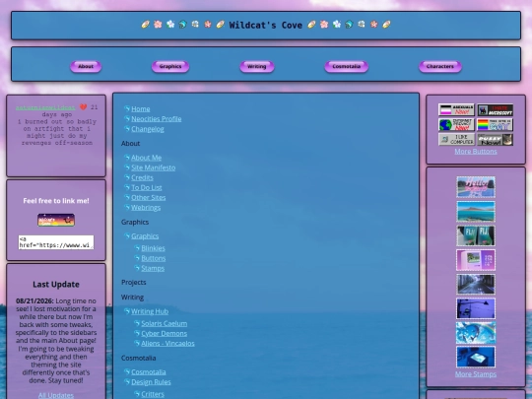
Task: Open the About navigation pill button
Action: 86,67
